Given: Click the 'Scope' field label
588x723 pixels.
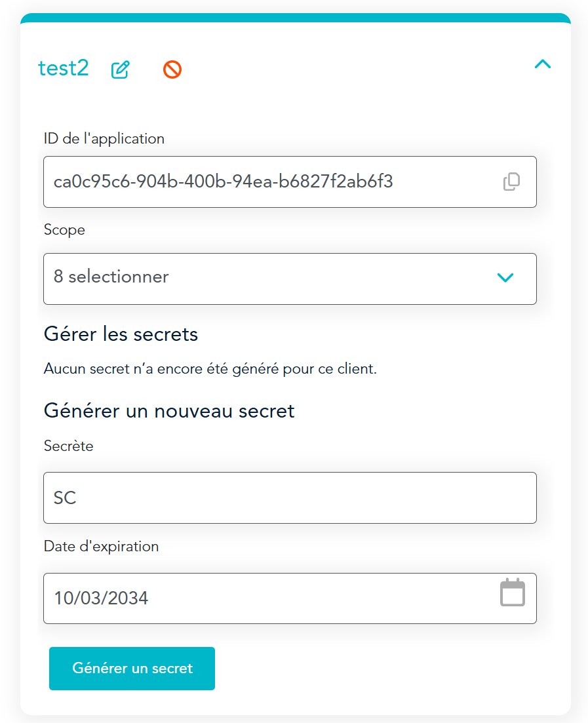Looking at the screenshot, I should click(x=64, y=229).
